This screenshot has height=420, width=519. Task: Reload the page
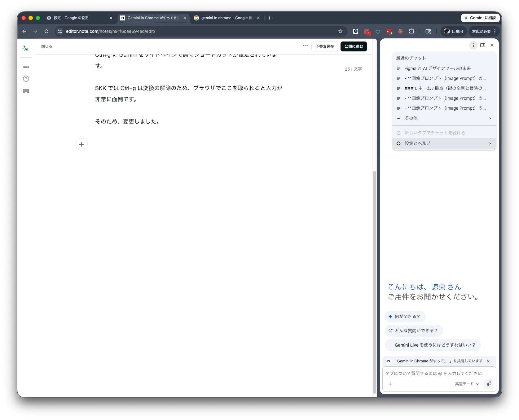(x=46, y=31)
